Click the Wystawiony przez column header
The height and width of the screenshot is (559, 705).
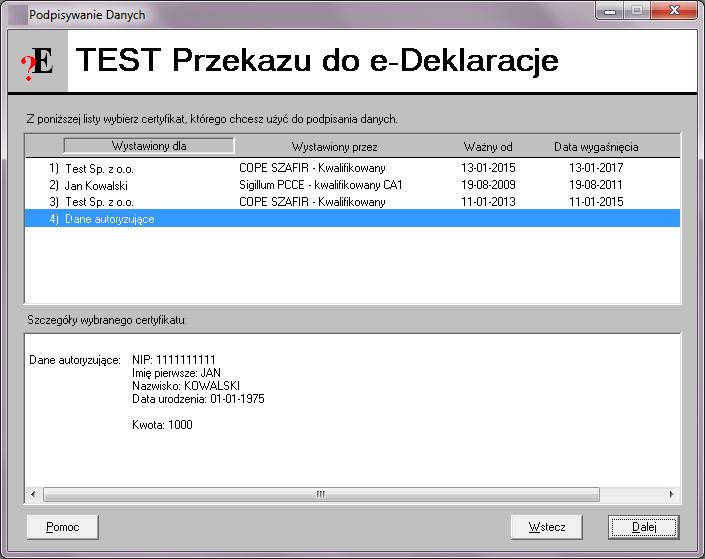click(x=335, y=147)
